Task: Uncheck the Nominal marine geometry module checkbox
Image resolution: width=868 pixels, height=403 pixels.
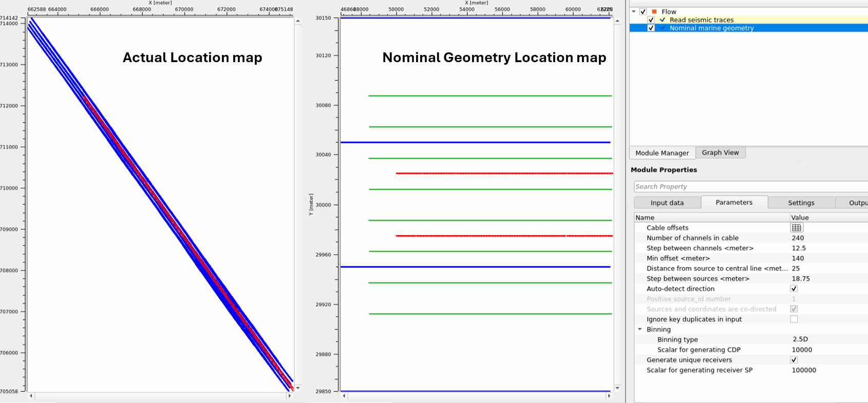Action: (x=651, y=28)
